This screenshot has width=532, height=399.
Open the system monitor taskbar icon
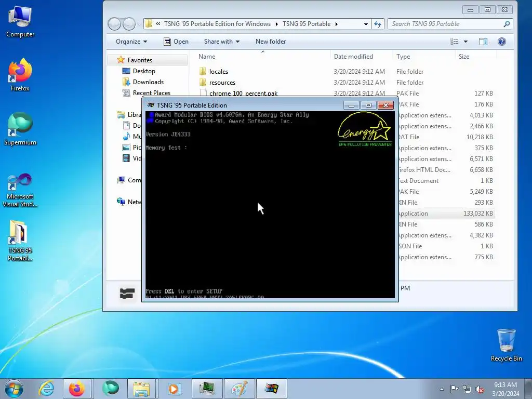(207, 389)
